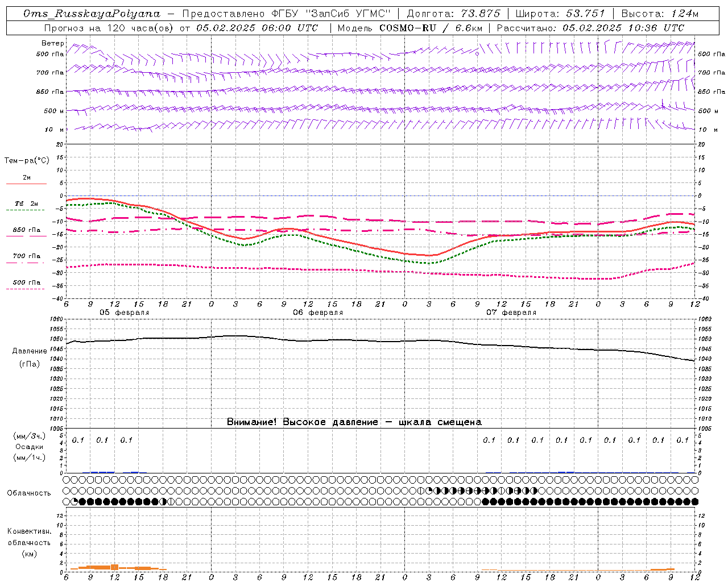Screen dimensions: 728x582
Task: Click the solid line sample under the 2м legend
Action: pos(26,184)
